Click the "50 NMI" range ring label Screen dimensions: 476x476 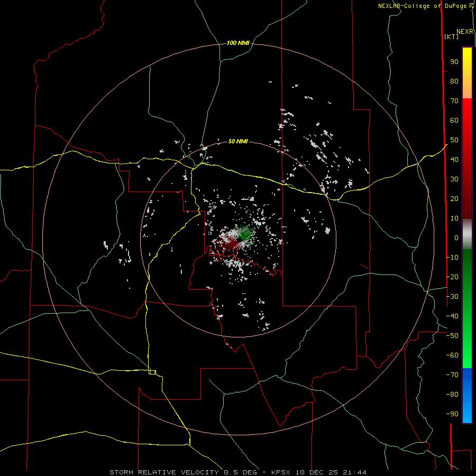tap(238, 141)
